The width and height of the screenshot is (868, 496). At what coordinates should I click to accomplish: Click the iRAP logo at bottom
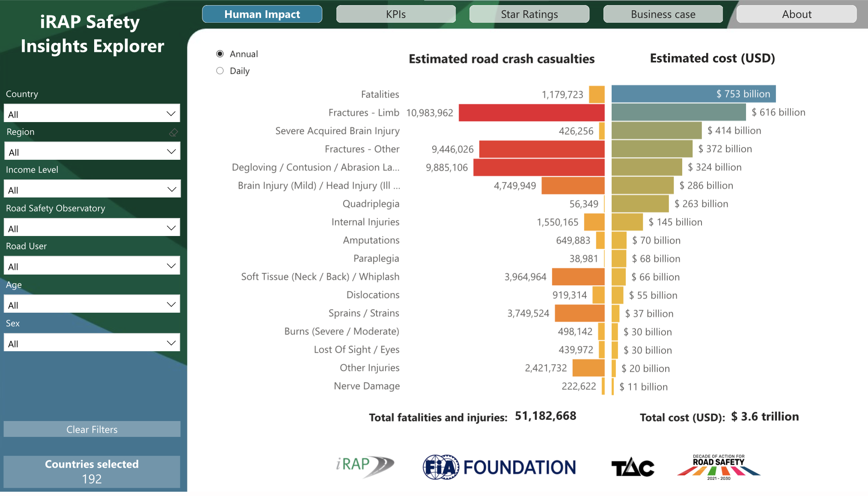pyautogui.click(x=365, y=466)
